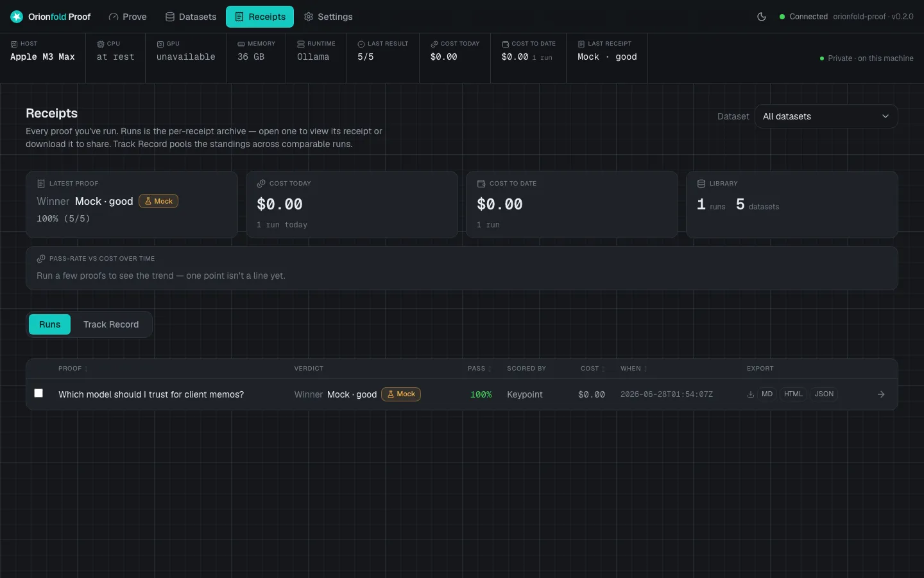Click the 100% pass value in row

481,394
